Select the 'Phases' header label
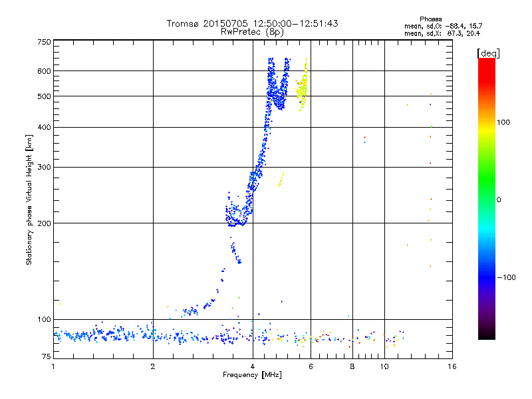Screen dimensions: 532x399 [x=430, y=19]
